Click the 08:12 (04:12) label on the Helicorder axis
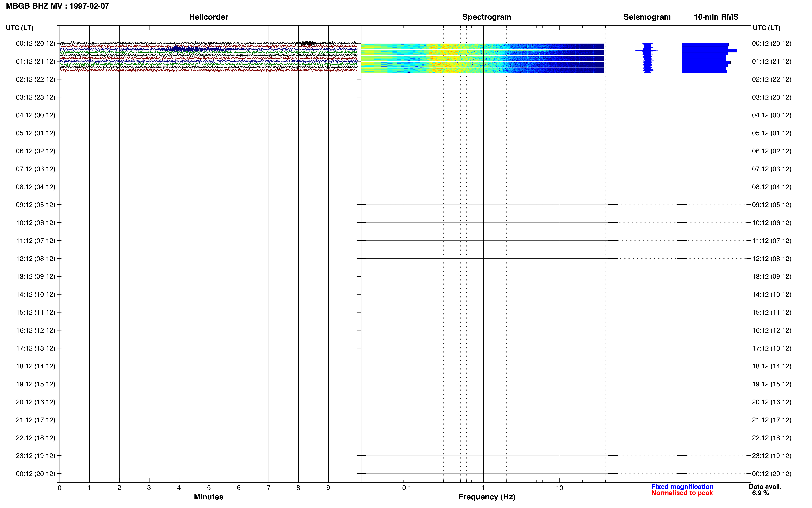Viewport: 812px width, 508px height. (35, 187)
